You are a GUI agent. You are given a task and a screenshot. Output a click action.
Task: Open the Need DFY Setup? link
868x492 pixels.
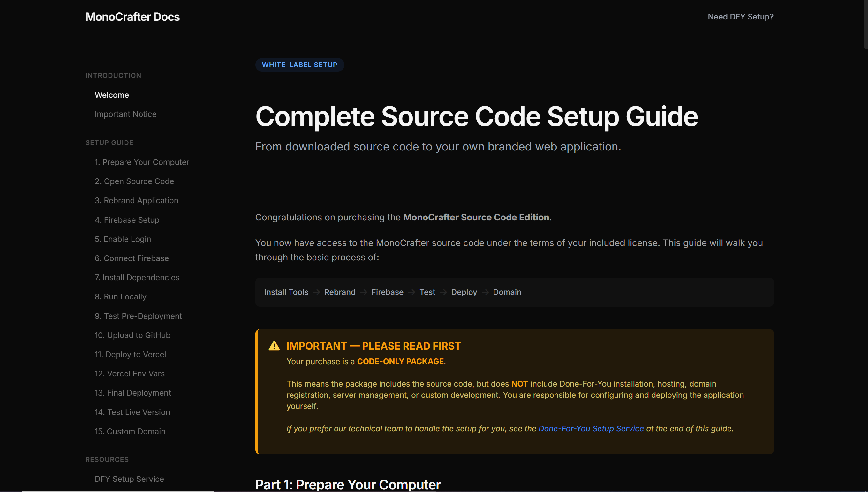click(x=740, y=17)
